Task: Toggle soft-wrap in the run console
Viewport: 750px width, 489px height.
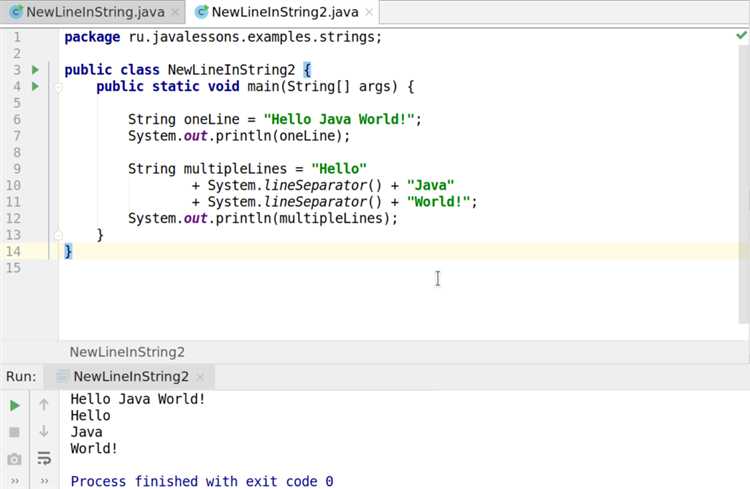Action: (x=44, y=458)
